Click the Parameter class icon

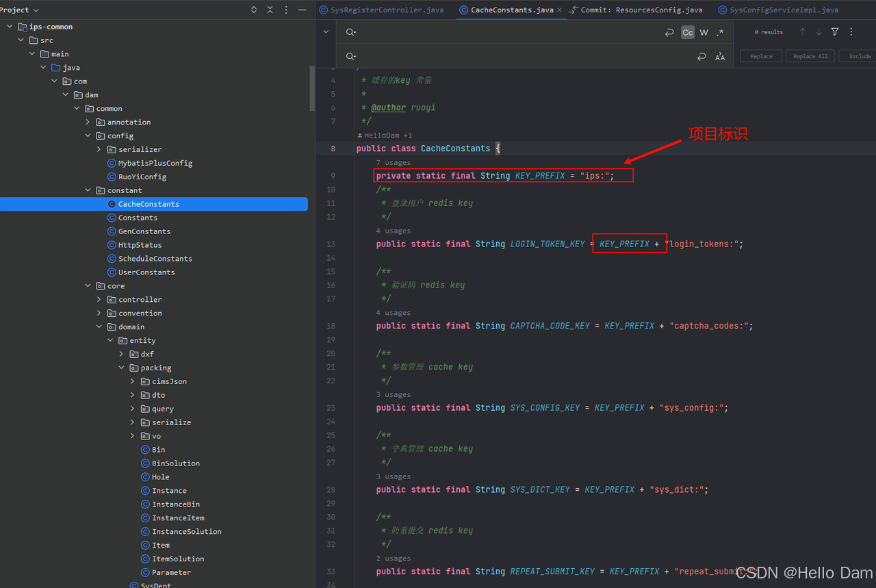[x=145, y=572]
